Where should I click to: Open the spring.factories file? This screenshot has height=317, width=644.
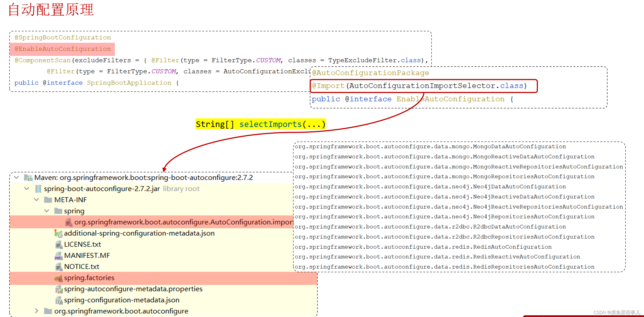(89, 278)
